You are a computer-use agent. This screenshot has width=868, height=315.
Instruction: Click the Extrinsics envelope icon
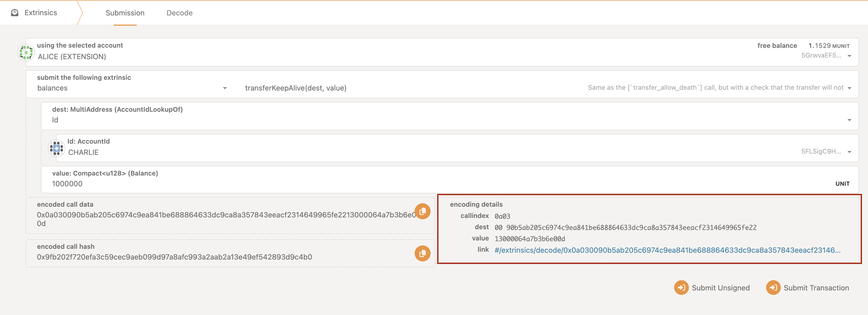(14, 13)
